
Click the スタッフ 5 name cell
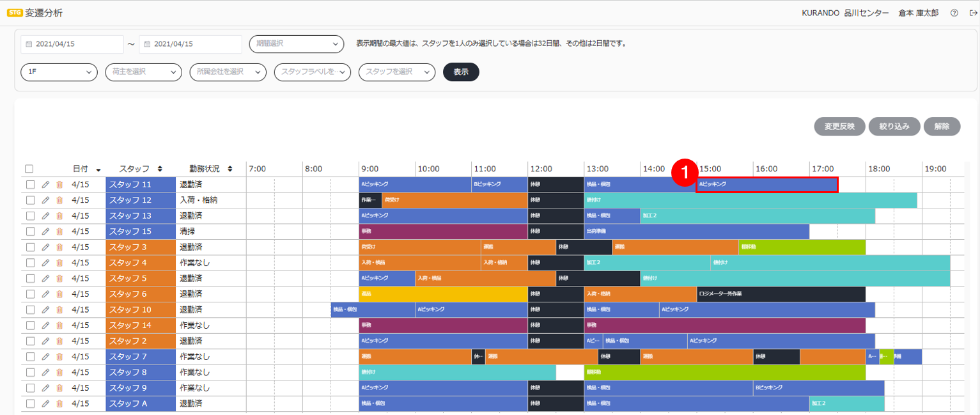(x=140, y=278)
